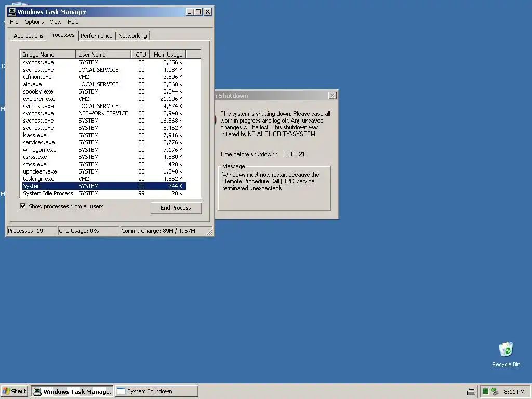Select the ctfmon.exe process row

[104, 77]
